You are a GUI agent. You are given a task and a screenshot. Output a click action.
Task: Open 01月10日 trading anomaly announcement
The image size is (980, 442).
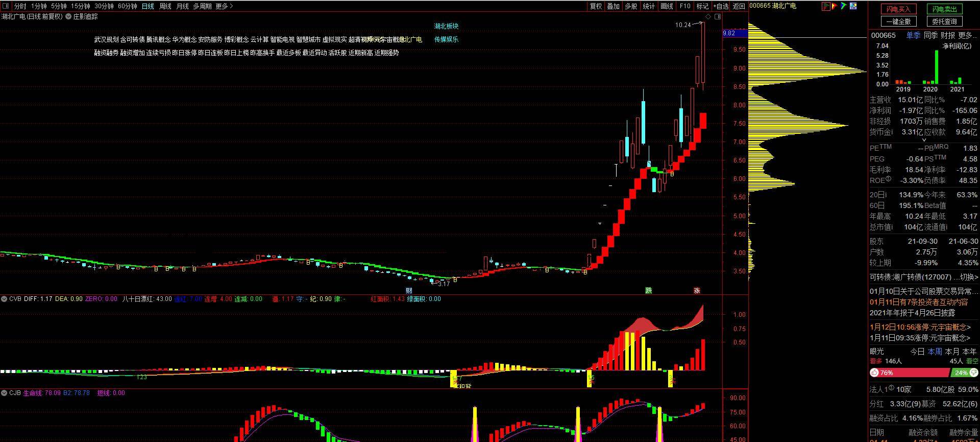[x=923, y=291]
